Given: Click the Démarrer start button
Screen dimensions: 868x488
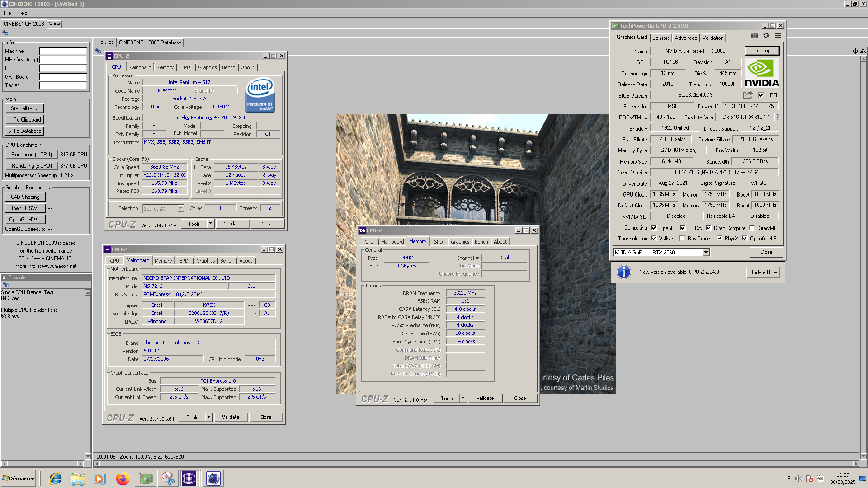Looking at the screenshot, I should coord(18,479).
